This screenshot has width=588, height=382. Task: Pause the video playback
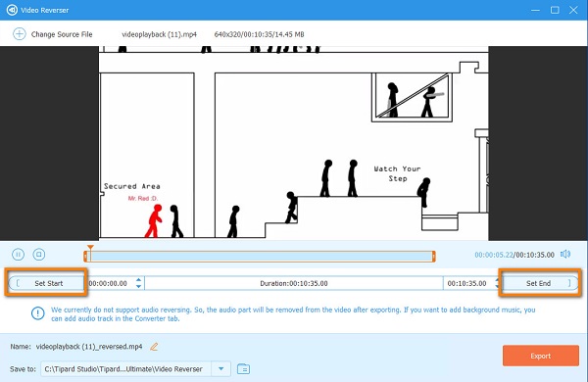(18, 255)
